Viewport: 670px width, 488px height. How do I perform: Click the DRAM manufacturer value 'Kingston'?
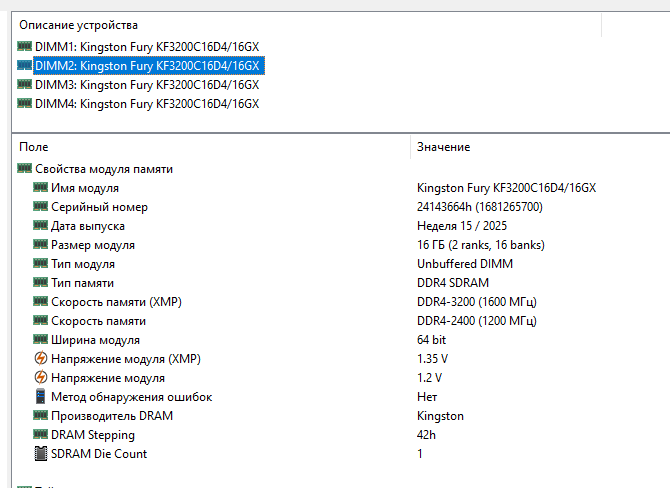point(441,416)
